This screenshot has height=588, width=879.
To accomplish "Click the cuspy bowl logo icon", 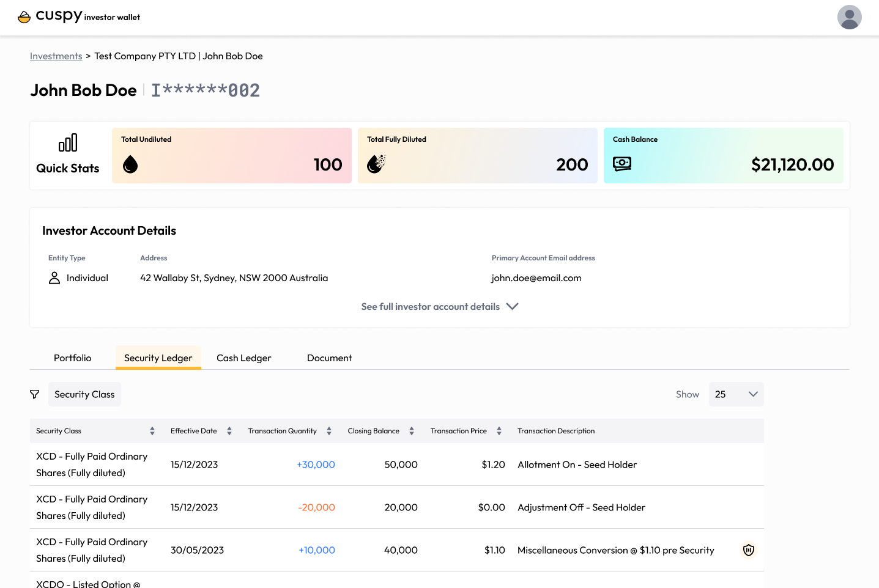I will pyautogui.click(x=24, y=17).
